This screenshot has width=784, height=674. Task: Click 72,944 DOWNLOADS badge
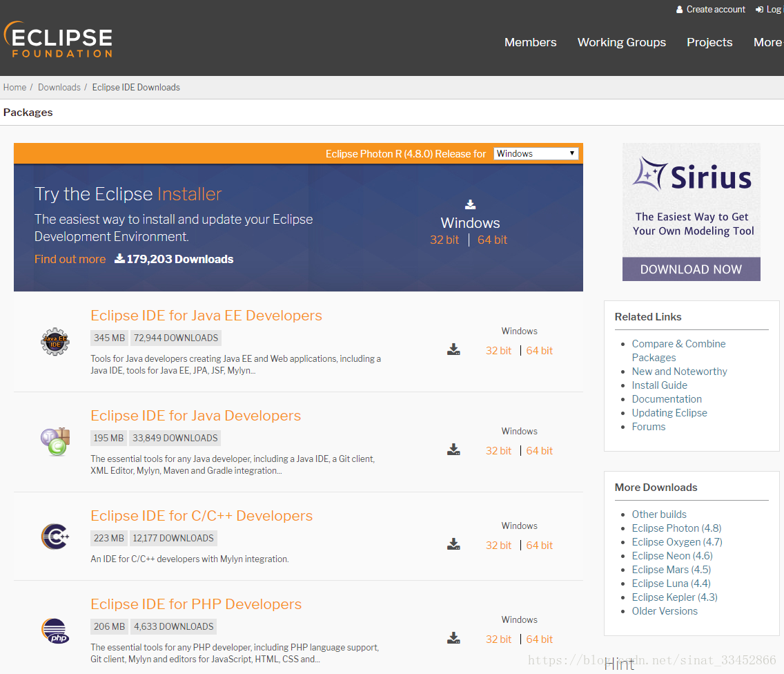click(175, 338)
